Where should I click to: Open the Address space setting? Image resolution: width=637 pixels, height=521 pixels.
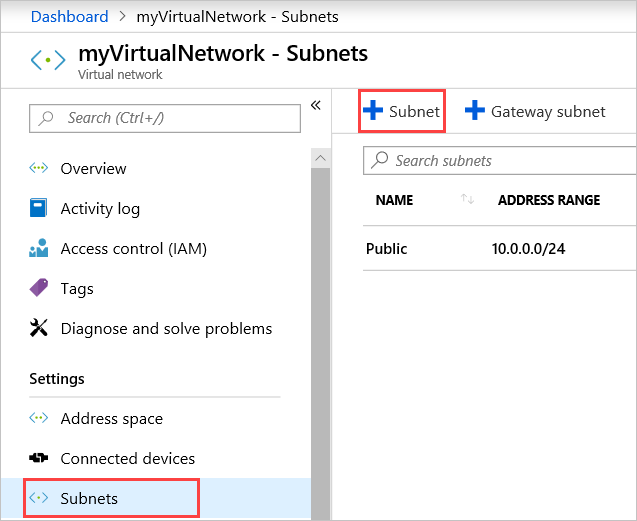click(x=112, y=419)
